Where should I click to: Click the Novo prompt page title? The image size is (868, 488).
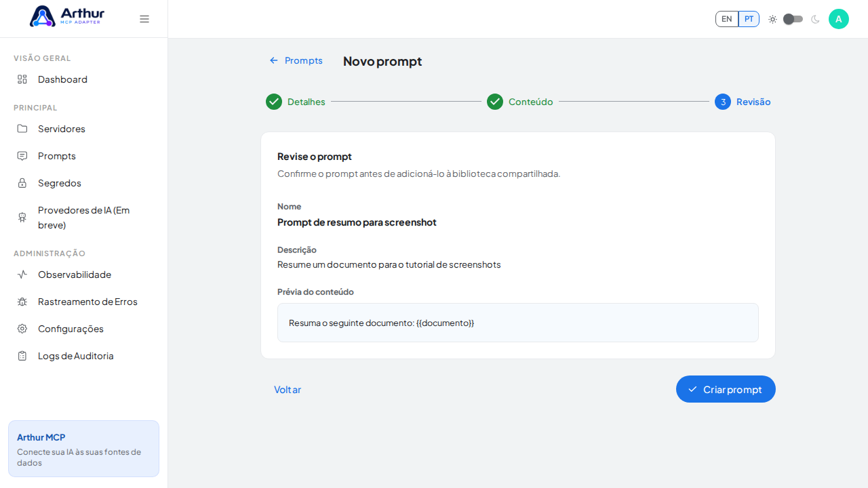pos(382,61)
